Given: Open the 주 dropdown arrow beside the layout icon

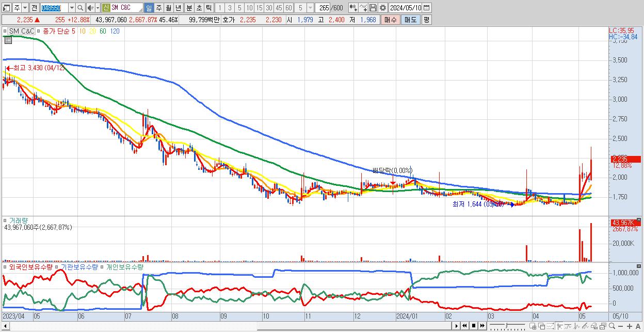Looking at the screenshot, I should (x=25, y=8).
